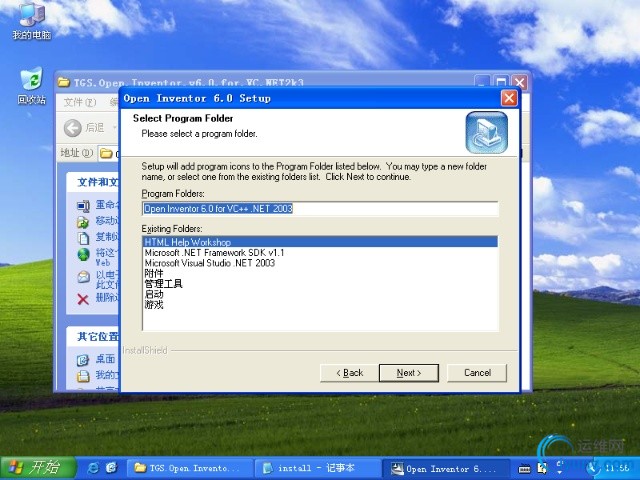
Task: Select HTML Help Workshop in existing folders
Action: point(320,242)
